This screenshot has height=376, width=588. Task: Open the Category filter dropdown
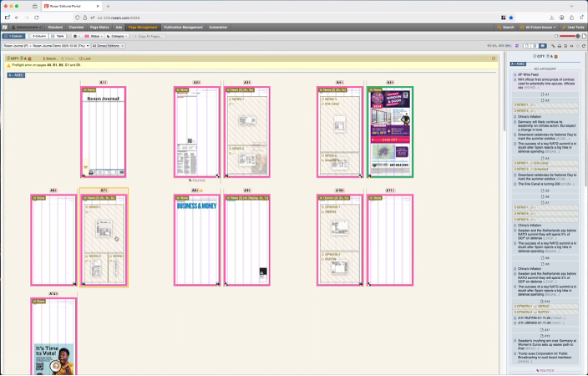117,37
